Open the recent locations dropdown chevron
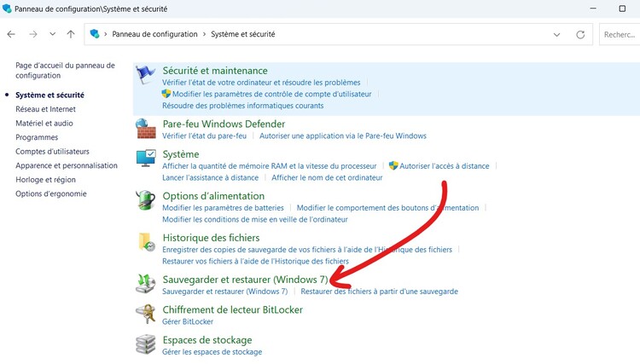The image size is (640, 364). pyautogui.click(x=52, y=34)
